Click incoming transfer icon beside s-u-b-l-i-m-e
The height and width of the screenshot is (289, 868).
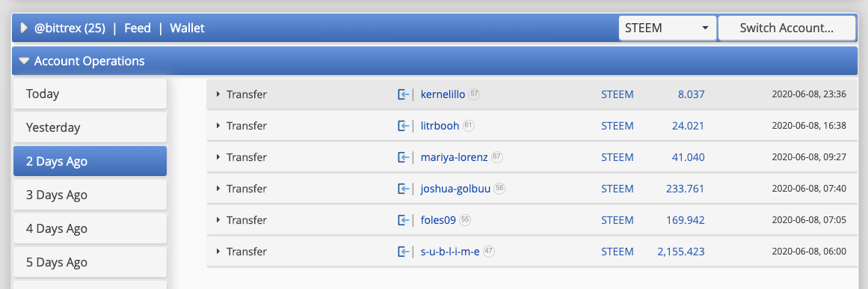[x=404, y=252]
